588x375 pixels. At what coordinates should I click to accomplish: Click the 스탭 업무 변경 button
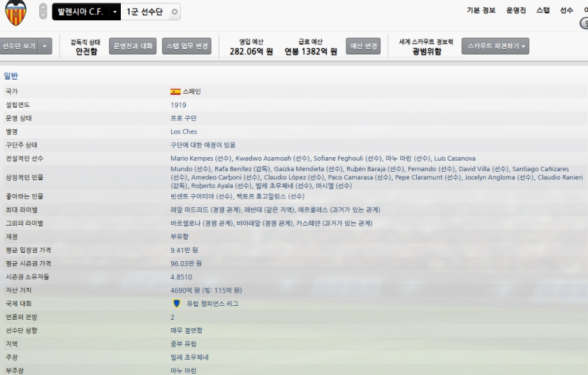point(186,46)
